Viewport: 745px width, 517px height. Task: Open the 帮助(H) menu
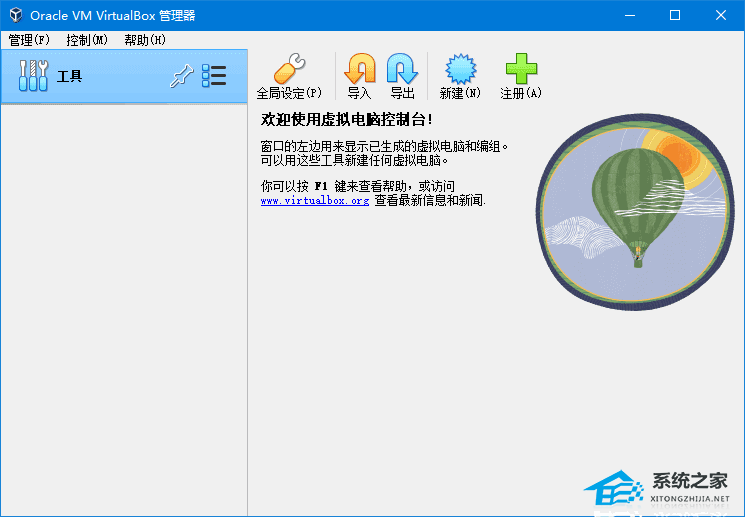click(145, 40)
